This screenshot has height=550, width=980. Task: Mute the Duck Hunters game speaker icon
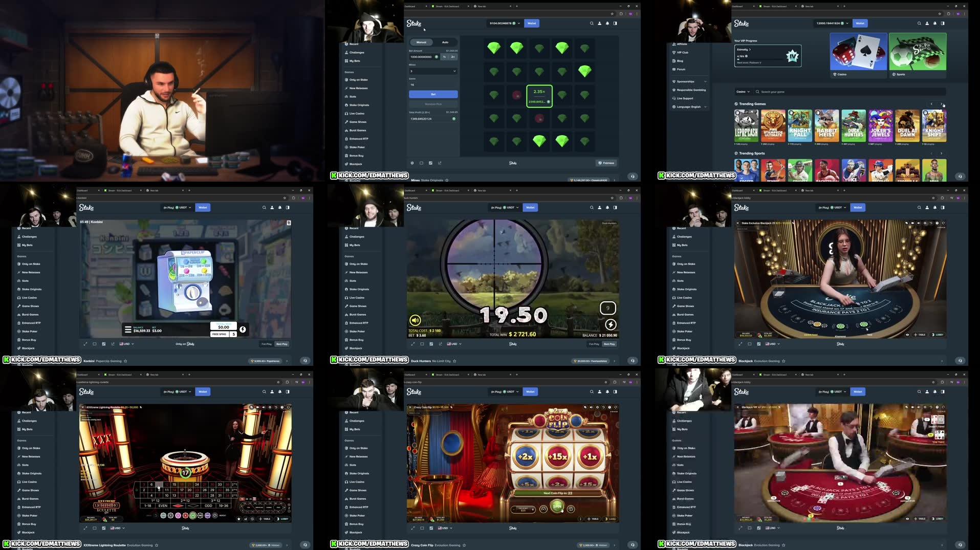tap(415, 320)
